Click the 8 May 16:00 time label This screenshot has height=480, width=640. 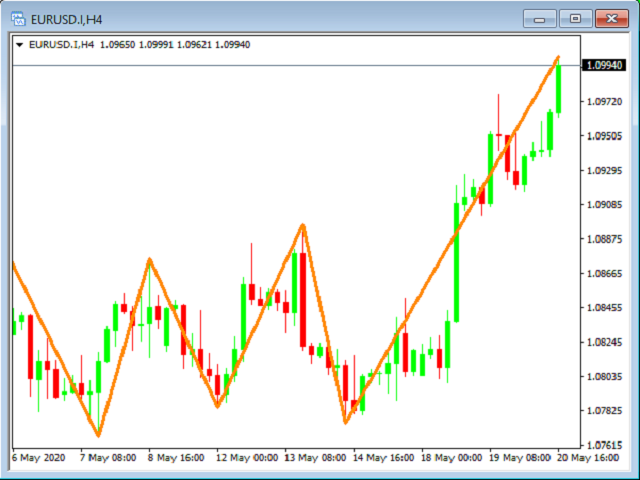176,458
